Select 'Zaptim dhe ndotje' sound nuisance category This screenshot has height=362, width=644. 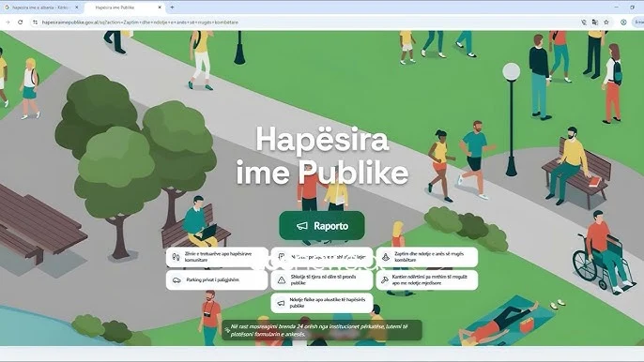pos(427,257)
